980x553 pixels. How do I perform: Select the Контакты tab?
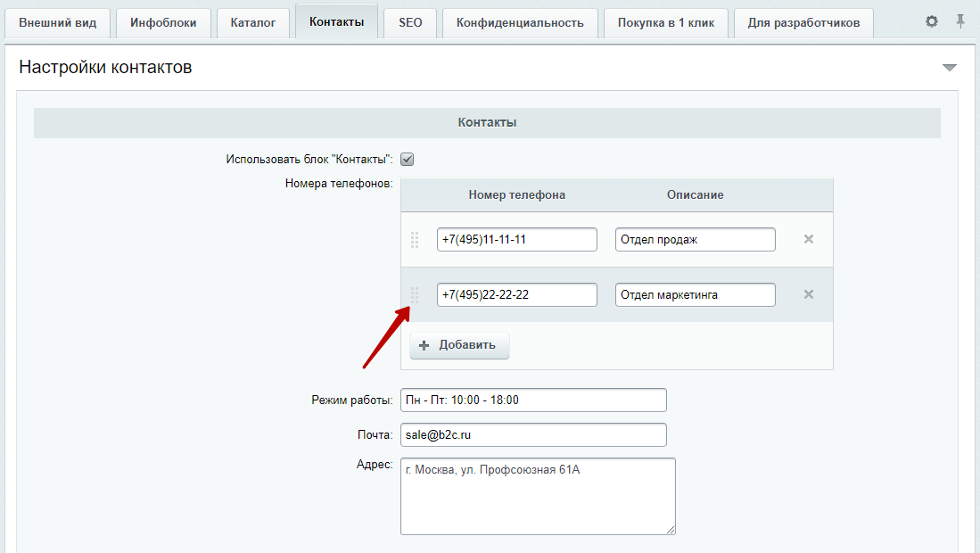pyautogui.click(x=336, y=22)
